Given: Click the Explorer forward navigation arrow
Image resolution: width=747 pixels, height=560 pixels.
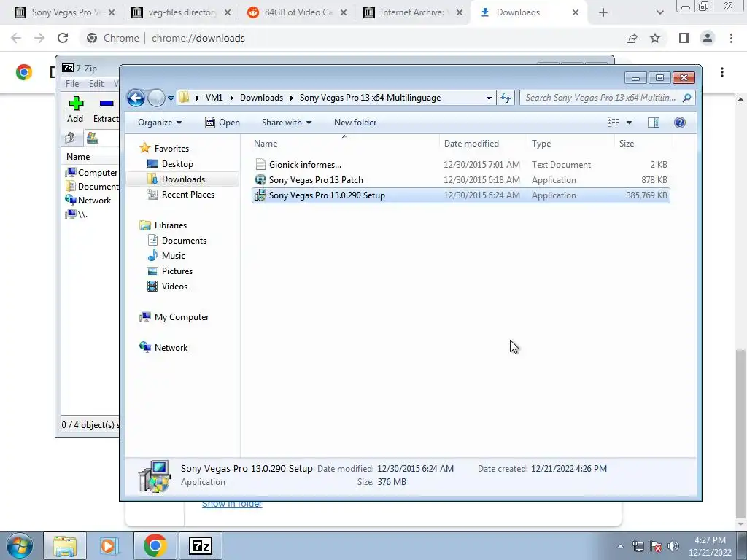Looking at the screenshot, I should (156, 98).
